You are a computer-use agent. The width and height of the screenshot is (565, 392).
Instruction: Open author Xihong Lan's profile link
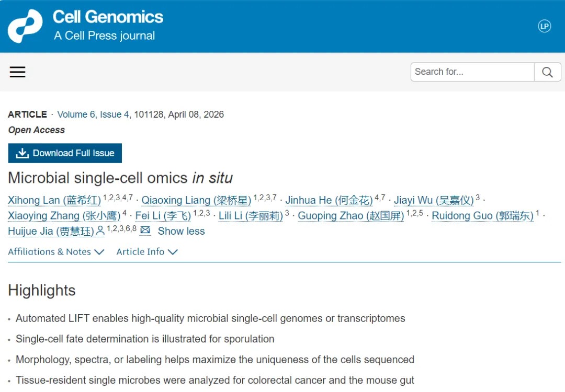point(54,200)
